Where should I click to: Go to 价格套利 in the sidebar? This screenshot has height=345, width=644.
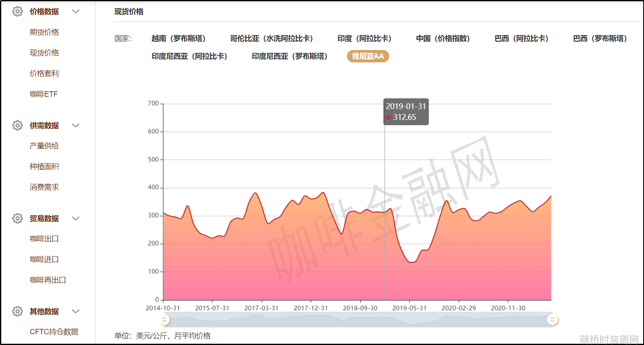(44, 74)
